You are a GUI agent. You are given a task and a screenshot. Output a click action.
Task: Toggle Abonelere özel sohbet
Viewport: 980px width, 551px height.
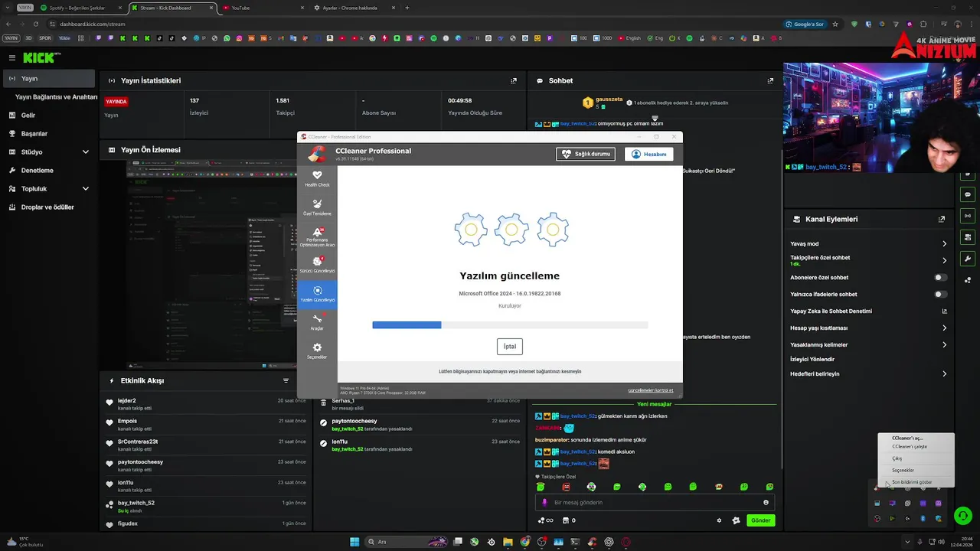(x=940, y=278)
